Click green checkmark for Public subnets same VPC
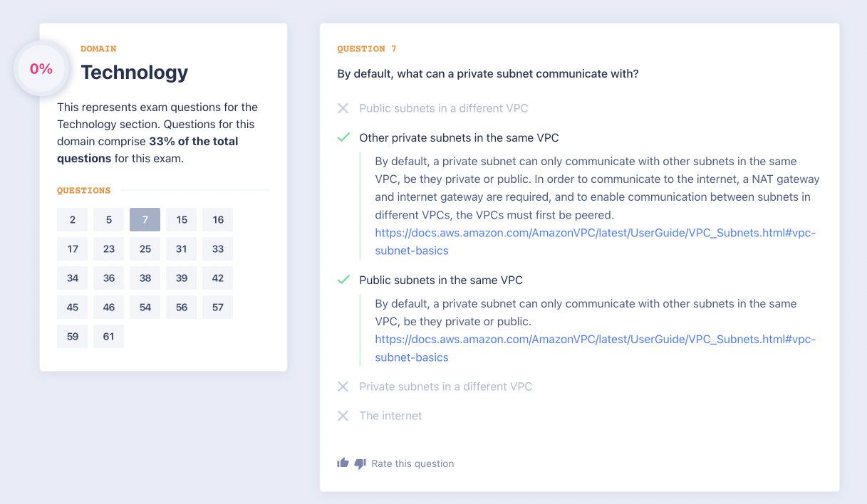 [343, 280]
